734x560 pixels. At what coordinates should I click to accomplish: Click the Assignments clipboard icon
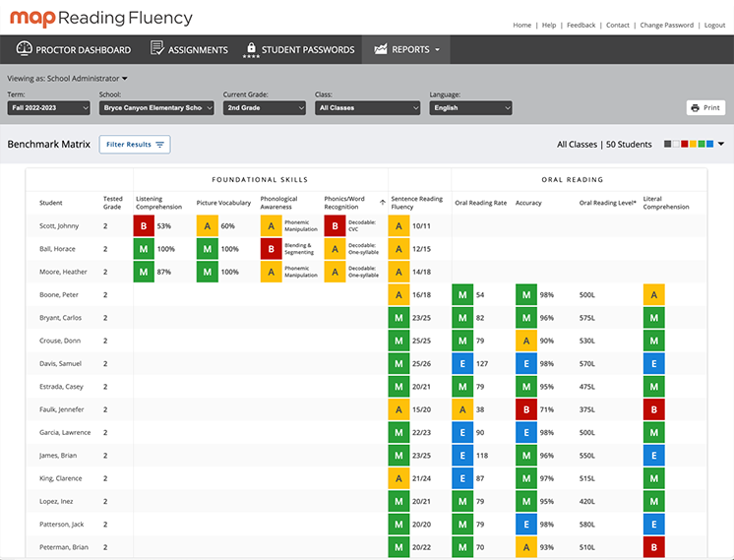[x=157, y=49]
